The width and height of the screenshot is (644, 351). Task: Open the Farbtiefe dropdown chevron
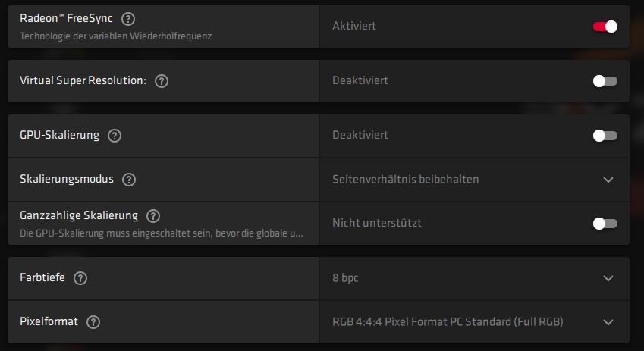[608, 278]
